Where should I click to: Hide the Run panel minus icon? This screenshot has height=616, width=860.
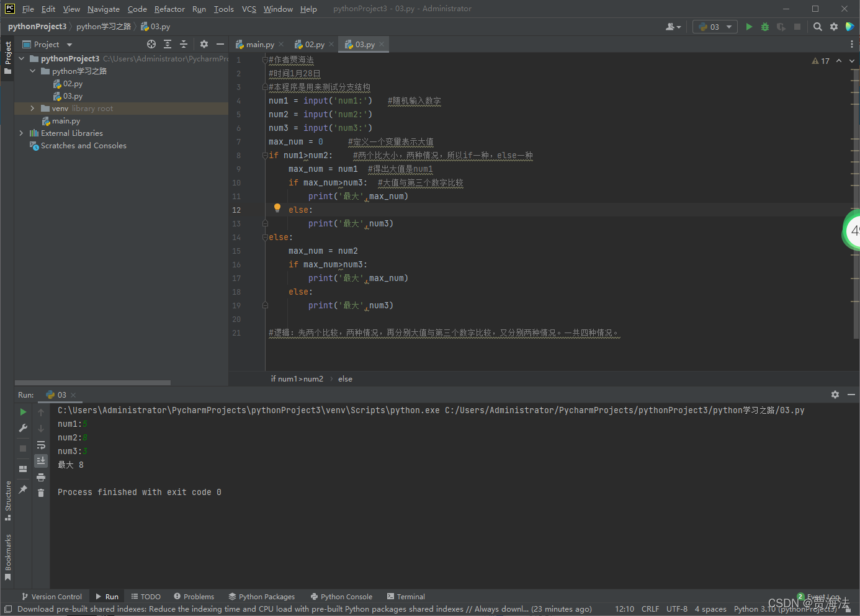tap(851, 395)
